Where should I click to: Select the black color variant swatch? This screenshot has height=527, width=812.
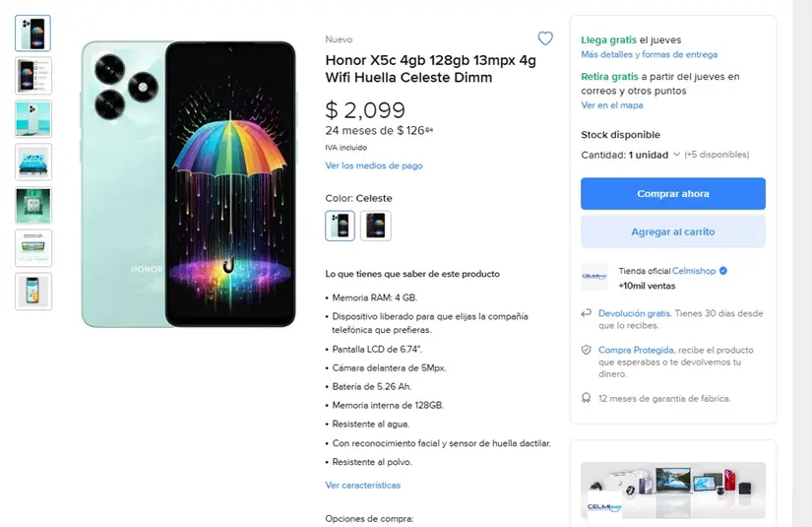tap(376, 226)
